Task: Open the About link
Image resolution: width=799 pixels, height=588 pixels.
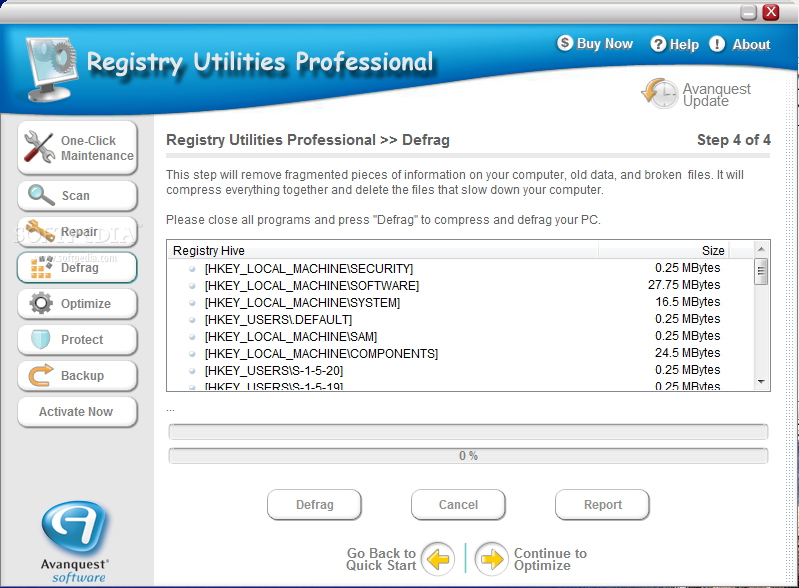Action: click(751, 45)
